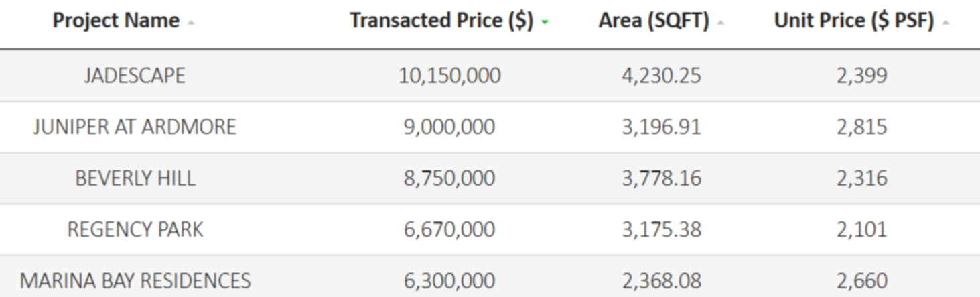
Task: Click the 10,150,000 transacted price cell
Action: (x=449, y=76)
